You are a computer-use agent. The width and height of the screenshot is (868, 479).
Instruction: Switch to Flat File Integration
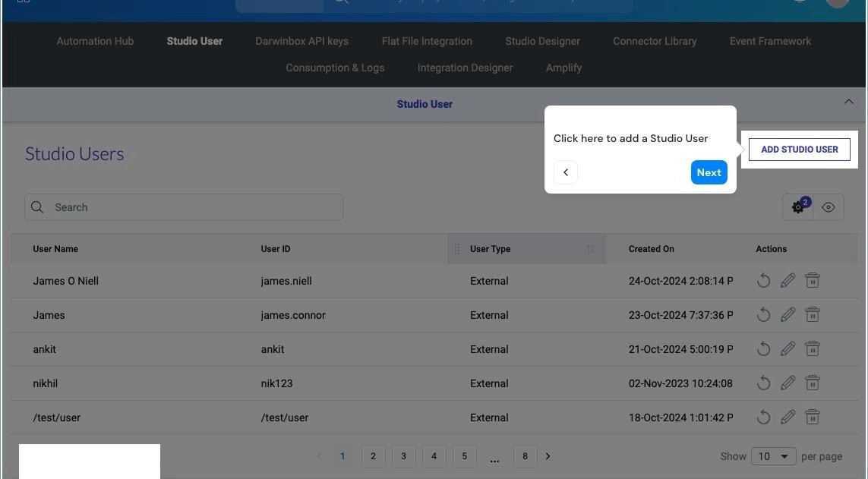tap(427, 41)
